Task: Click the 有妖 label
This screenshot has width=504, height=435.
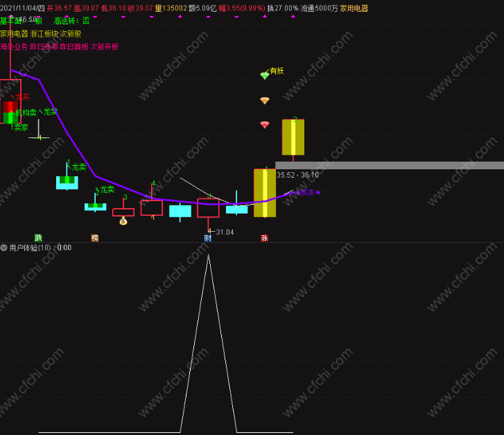Action: 277,71
